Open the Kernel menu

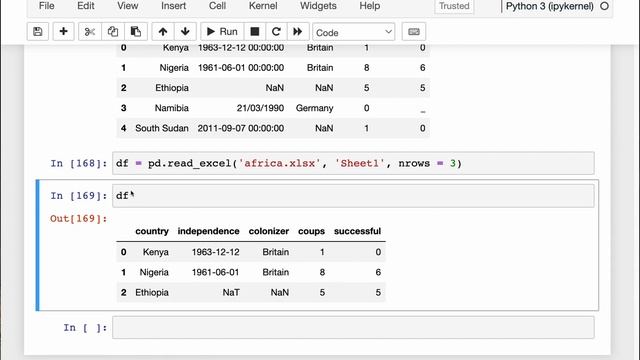coord(263,6)
